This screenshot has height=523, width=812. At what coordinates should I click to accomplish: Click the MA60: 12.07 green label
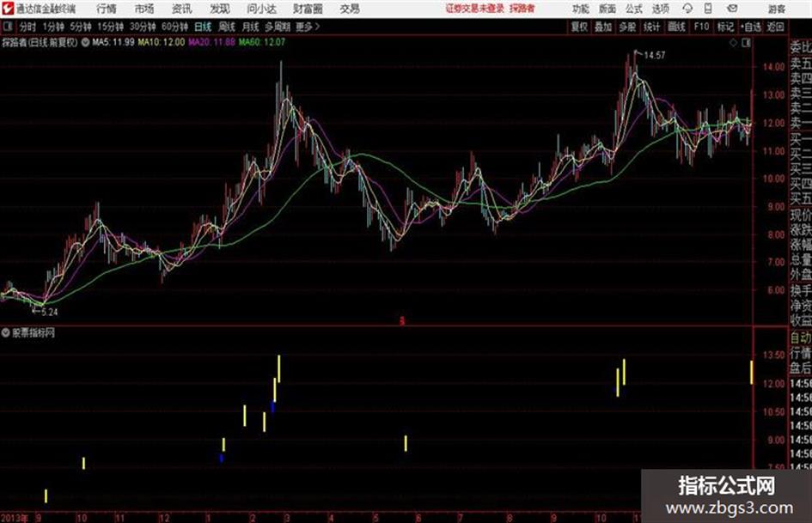[262, 42]
